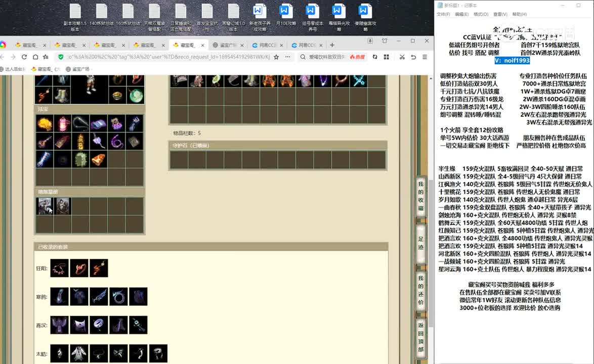Click the 热搜 hot search badge
Screen dimensions: 594x364
tap(357, 57)
